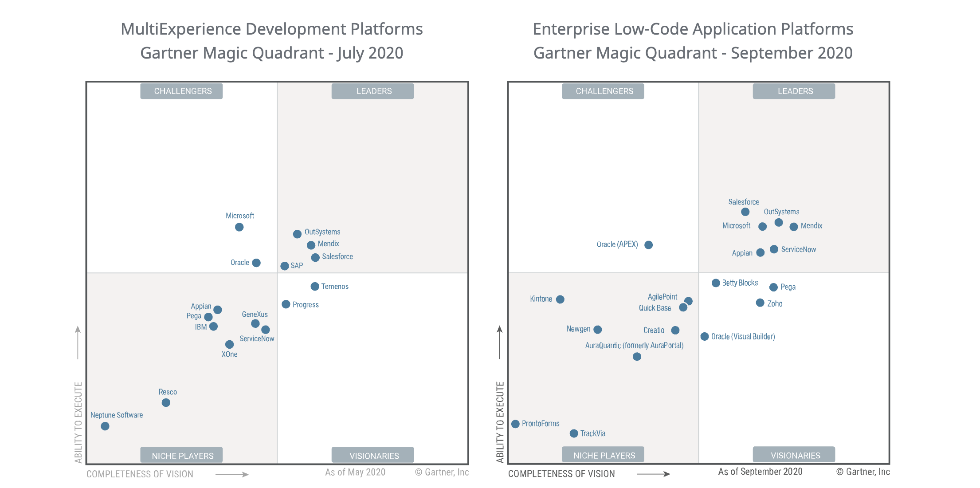Click the 'Mendix' label in the right chart
980x488 pixels.
coord(811,226)
